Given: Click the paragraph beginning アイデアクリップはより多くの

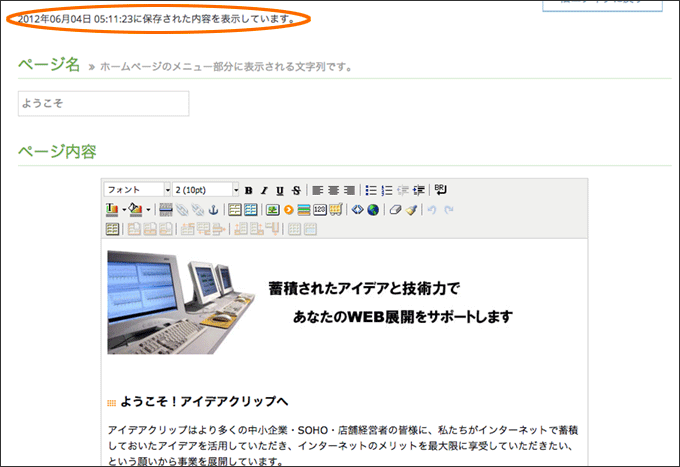Looking at the screenshot, I should point(343,446).
